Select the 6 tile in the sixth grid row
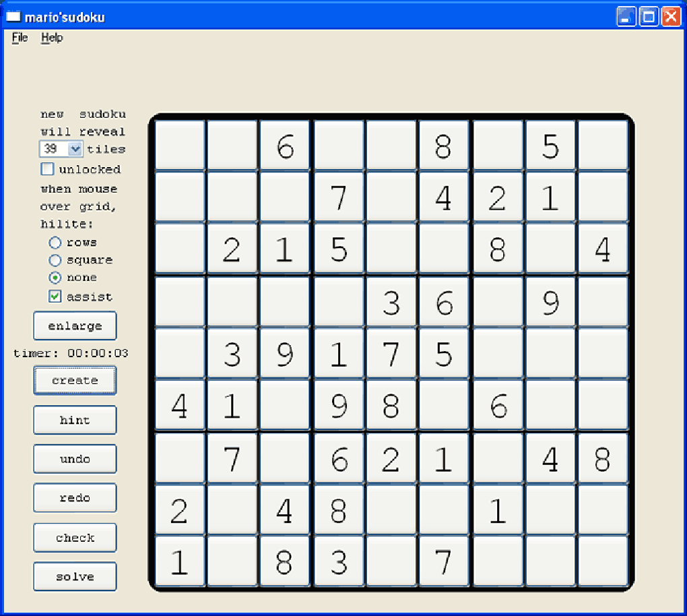This screenshot has width=687, height=616. pos(498,405)
